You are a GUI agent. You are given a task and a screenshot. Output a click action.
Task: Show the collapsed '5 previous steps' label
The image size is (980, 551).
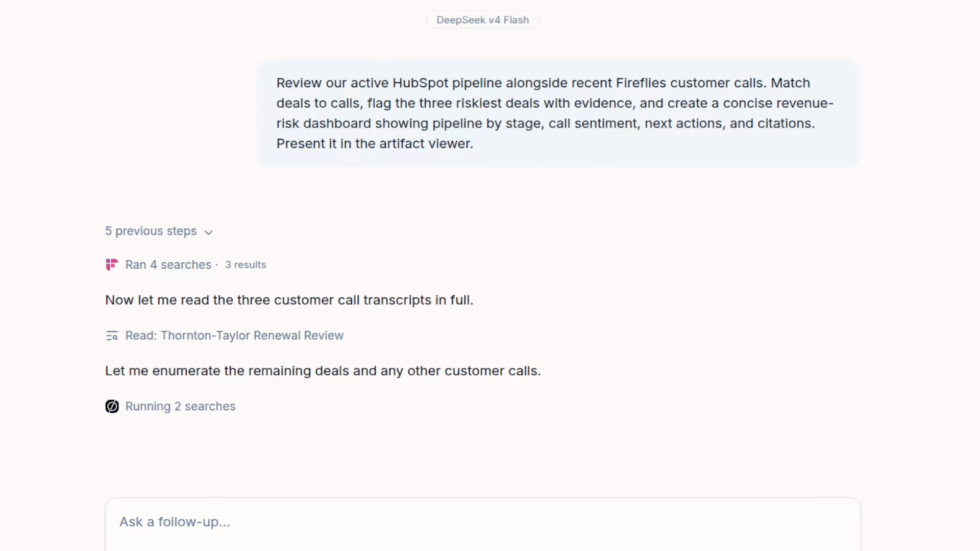[151, 231]
